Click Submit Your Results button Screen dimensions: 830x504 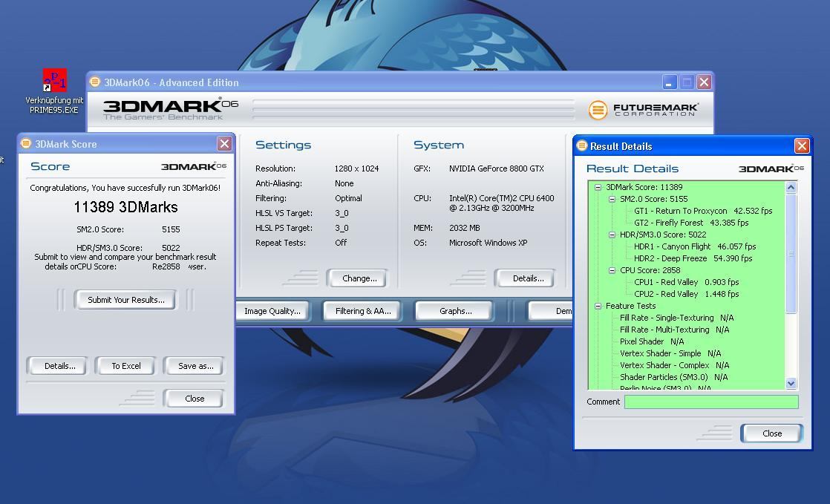(x=126, y=300)
